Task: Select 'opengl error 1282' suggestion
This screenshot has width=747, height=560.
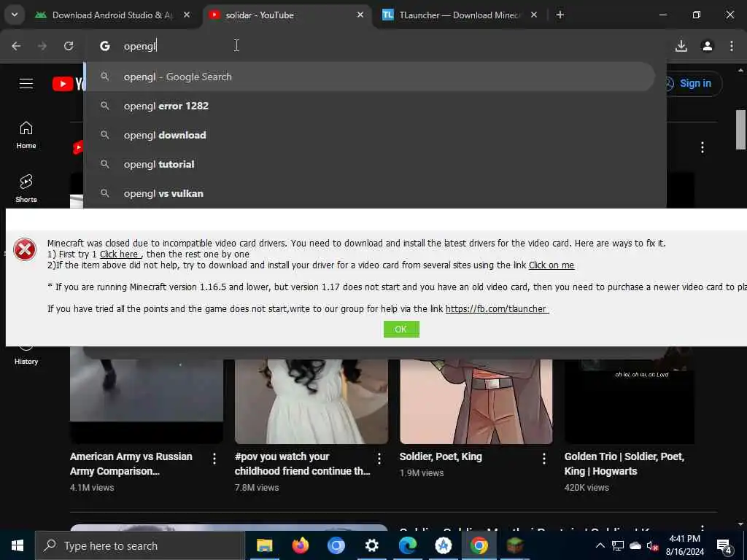Action: (x=370, y=106)
